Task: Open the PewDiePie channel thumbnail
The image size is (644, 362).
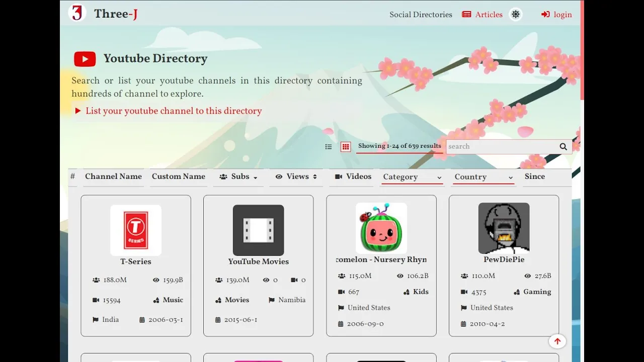Action: pos(504,228)
